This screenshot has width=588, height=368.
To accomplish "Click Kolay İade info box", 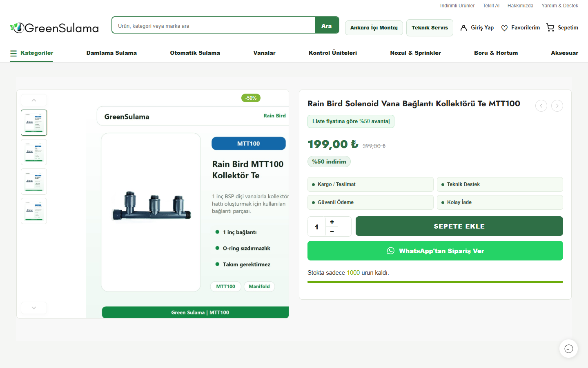I will coord(500,202).
